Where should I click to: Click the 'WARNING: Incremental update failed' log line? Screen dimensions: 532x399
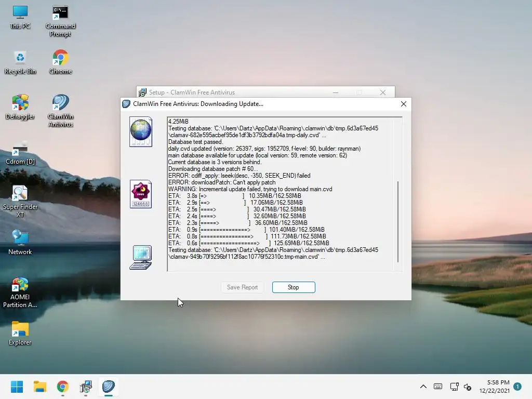(x=250, y=189)
